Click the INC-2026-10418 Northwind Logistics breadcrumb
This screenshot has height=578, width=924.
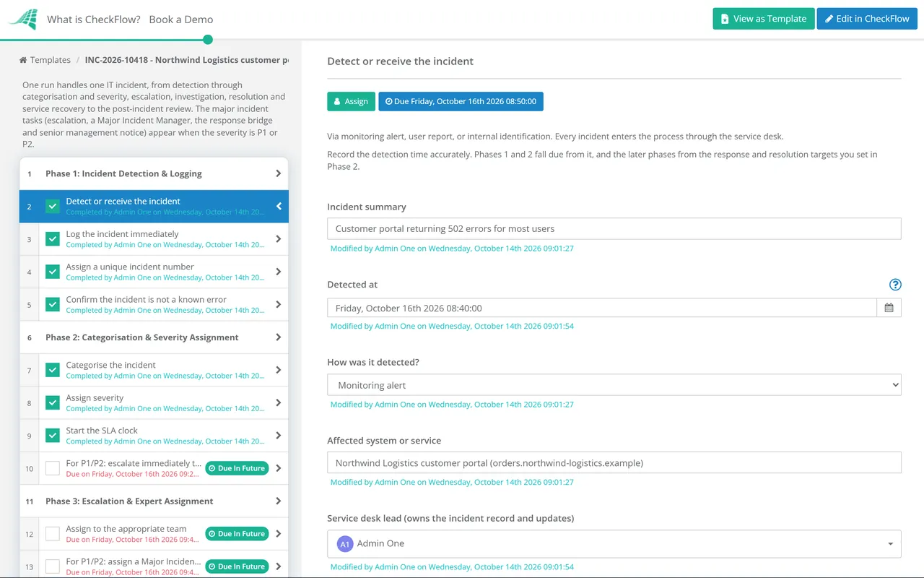[186, 60]
